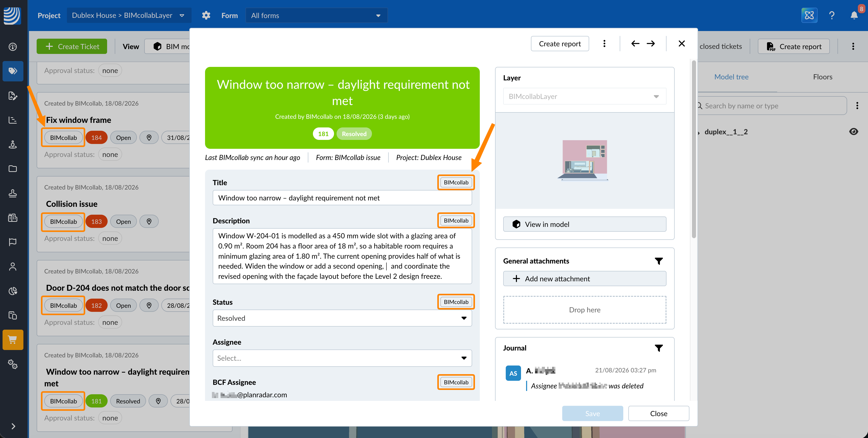Image resolution: width=868 pixels, height=438 pixels.
Task: Go to next ticket with right arrow
Action: point(651,43)
